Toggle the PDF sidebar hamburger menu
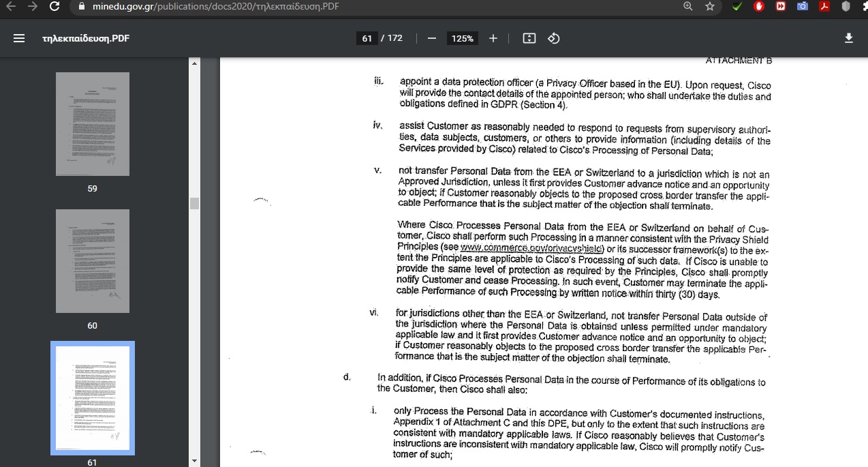This screenshot has width=868, height=467. coord(19,38)
